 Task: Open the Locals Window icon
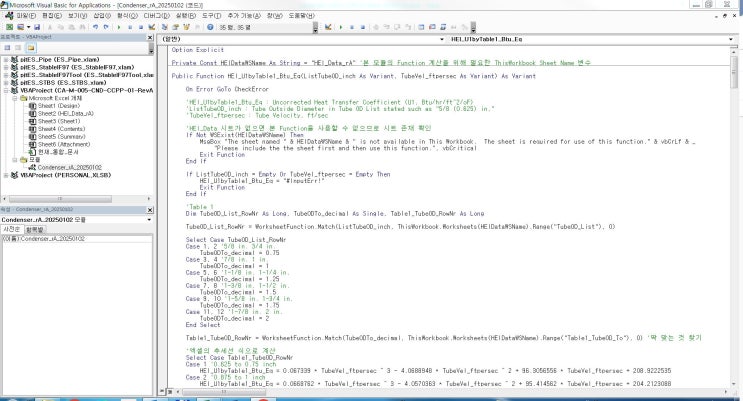pos(421,27)
